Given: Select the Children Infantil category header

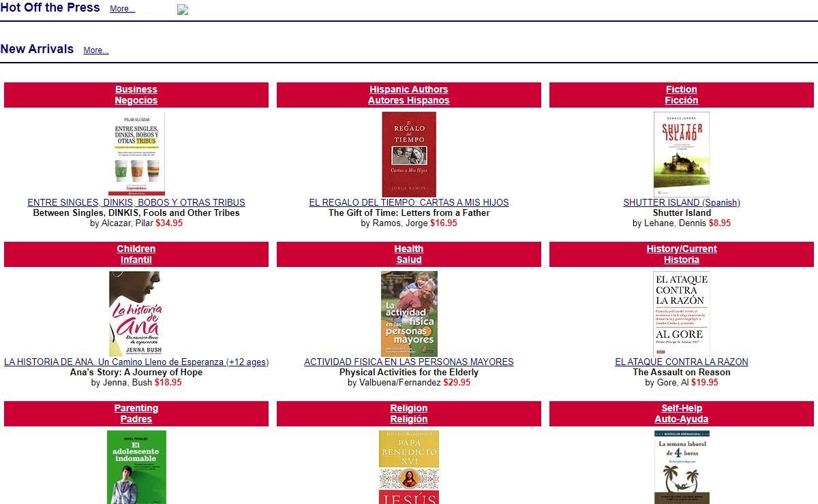Looking at the screenshot, I should [x=136, y=254].
